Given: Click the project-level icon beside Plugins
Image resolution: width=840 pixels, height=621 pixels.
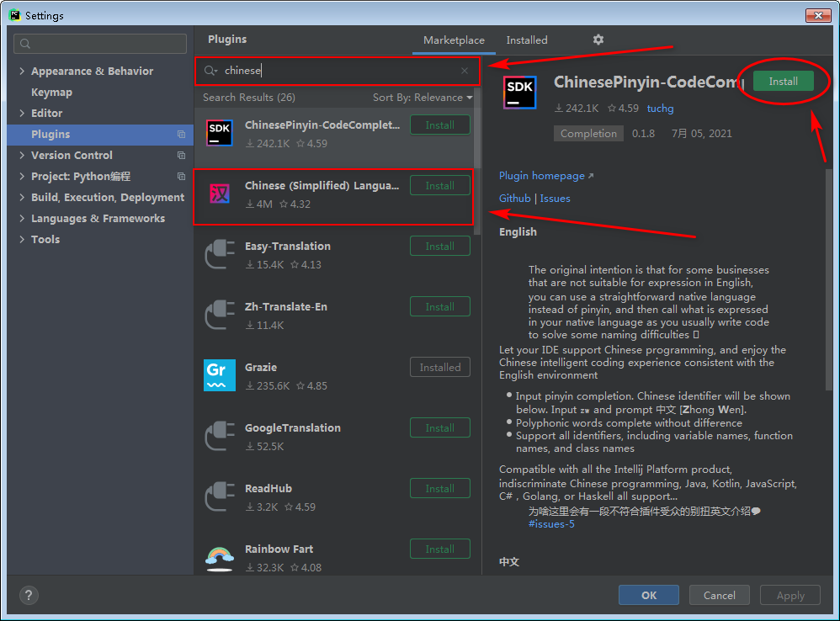Looking at the screenshot, I should coord(181,135).
